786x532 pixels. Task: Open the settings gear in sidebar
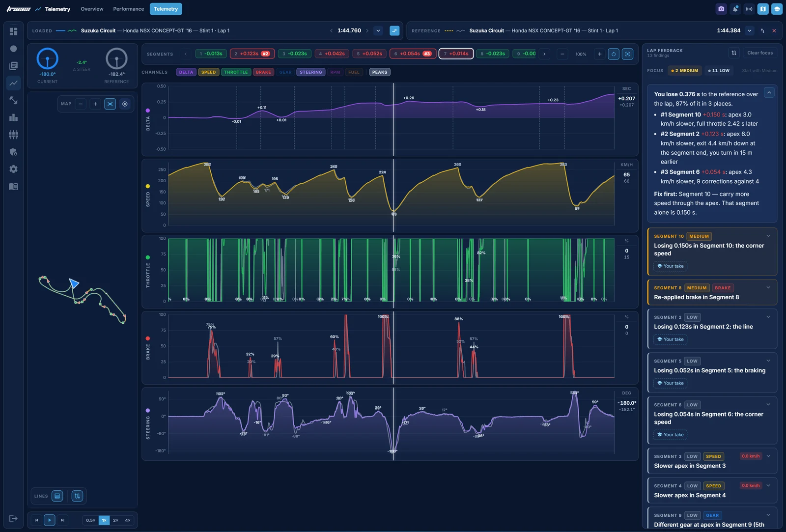[x=13, y=169]
